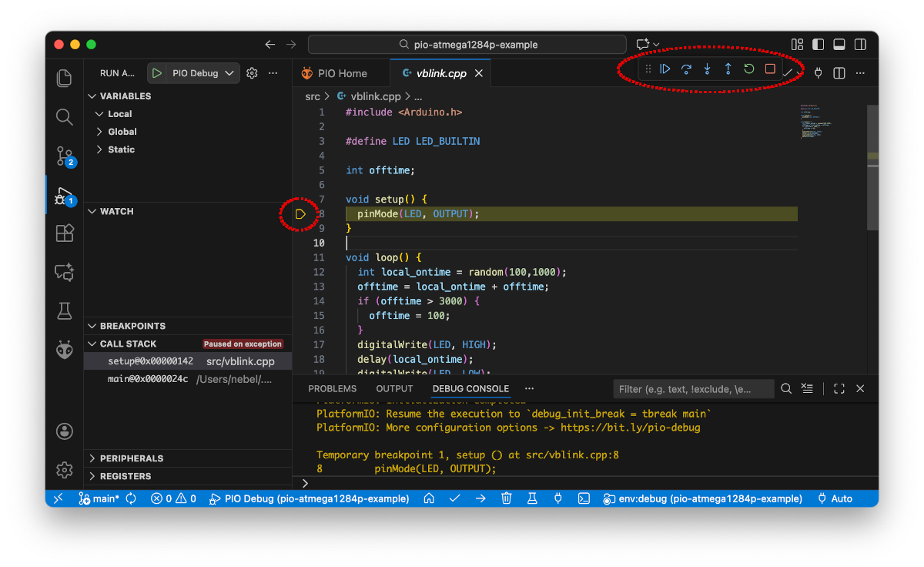
Task: Open the Extensions view
Action: 65,233
